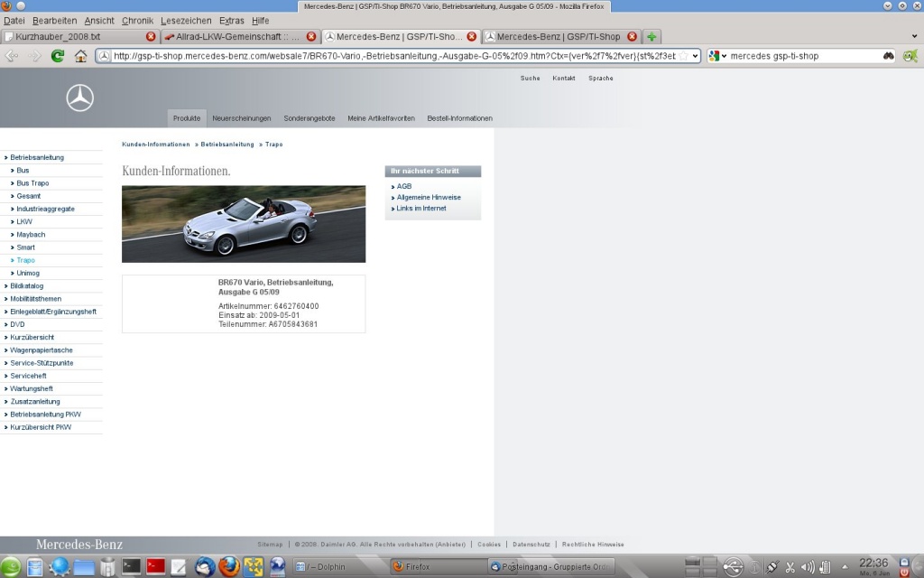The height and width of the screenshot is (578, 924).
Task: Click the forward arrow in Firefox toolbar
Action: click(x=34, y=56)
